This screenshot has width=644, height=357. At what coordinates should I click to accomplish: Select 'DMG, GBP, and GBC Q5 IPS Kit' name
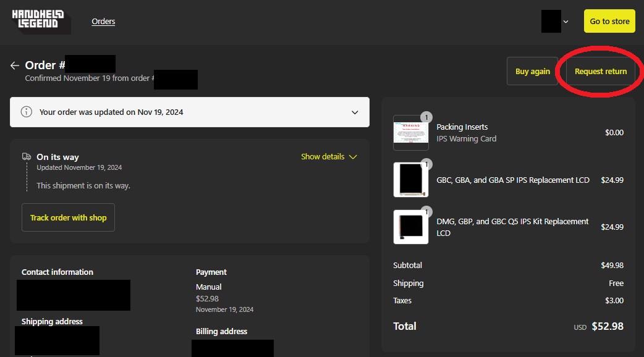pyautogui.click(x=512, y=227)
